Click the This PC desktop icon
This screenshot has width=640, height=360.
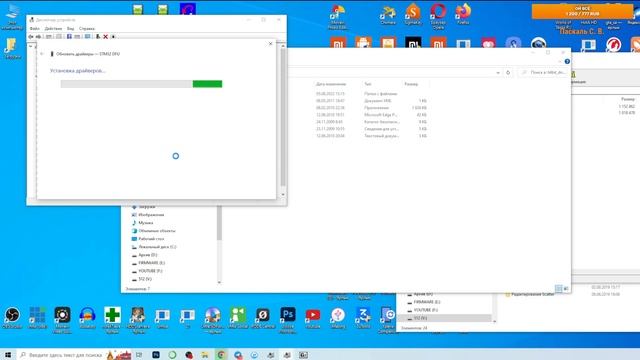(12, 16)
